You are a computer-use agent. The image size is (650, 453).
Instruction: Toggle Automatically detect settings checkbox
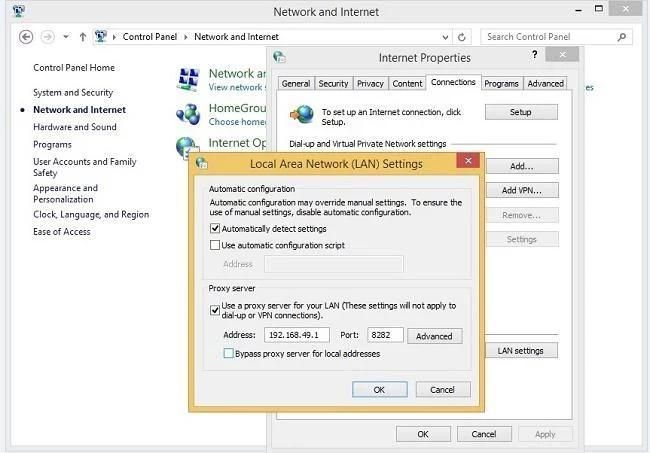pos(215,229)
